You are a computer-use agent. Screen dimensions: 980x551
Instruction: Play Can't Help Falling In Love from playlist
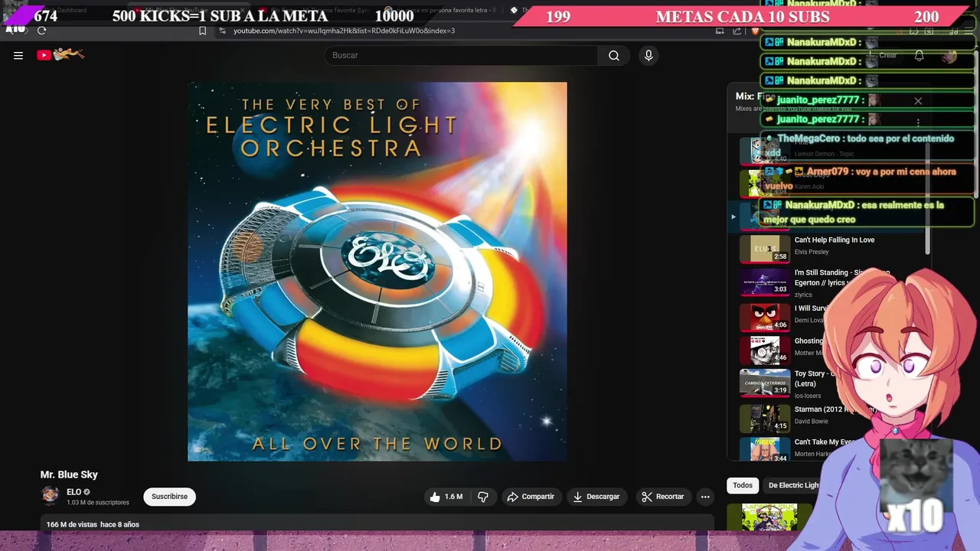(835, 240)
